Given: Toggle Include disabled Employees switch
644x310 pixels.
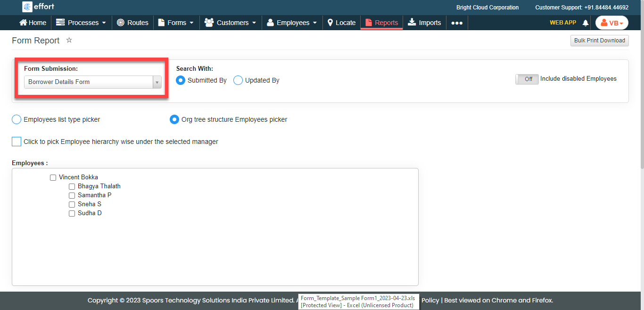Looking at the screenshot, I should point(527,79).
